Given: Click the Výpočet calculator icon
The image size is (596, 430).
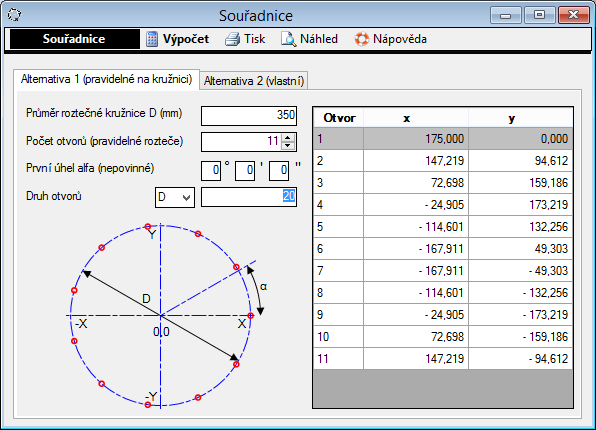Looking at the screenshot, I should (x=152, y=39).
